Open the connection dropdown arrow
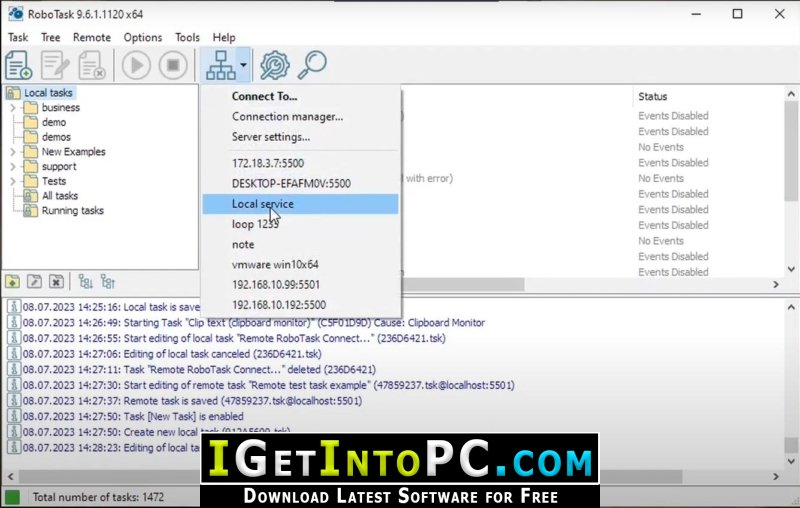 [244, 65]
